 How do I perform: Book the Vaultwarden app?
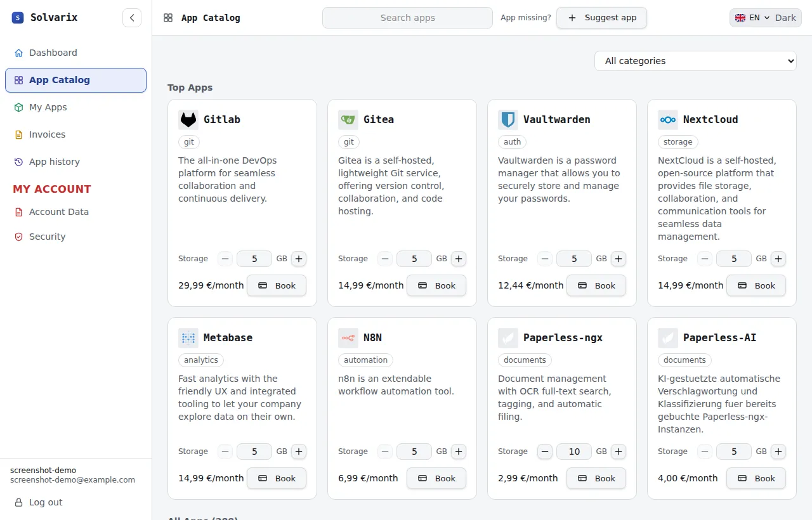click(x=596, y=285)
